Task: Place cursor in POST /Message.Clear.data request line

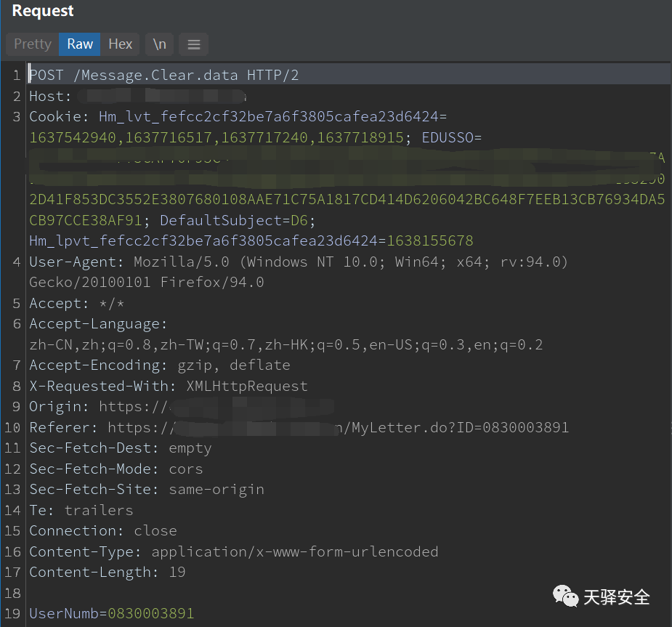Action: (x=163, y=76)
